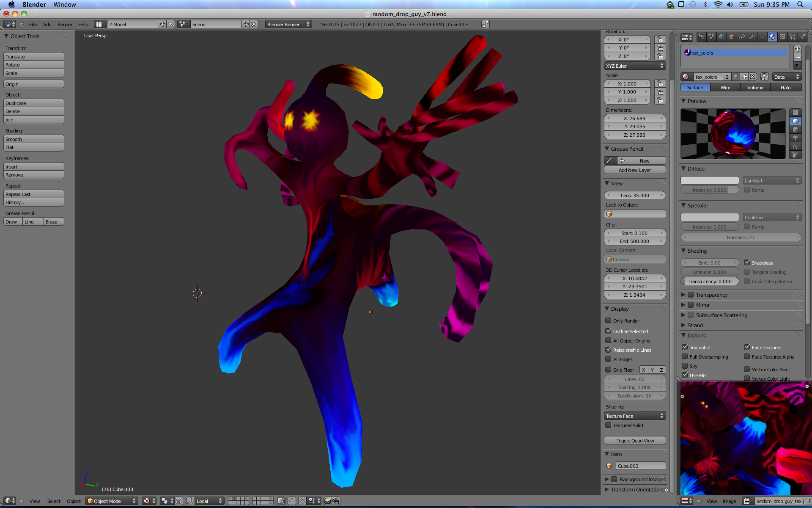Enable the Textured Solid checkbox
The image size is (812, 508).
(x=608, y=425)
